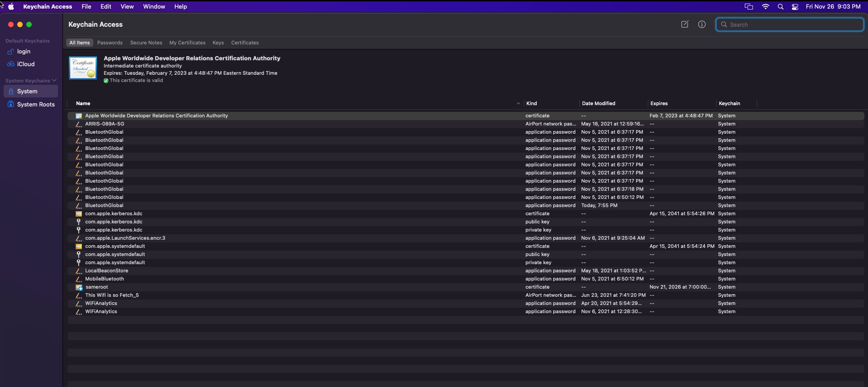Select WiFiAnalytics modified Apr 20, 2021

pyautogui.click(x=466, y=304)
